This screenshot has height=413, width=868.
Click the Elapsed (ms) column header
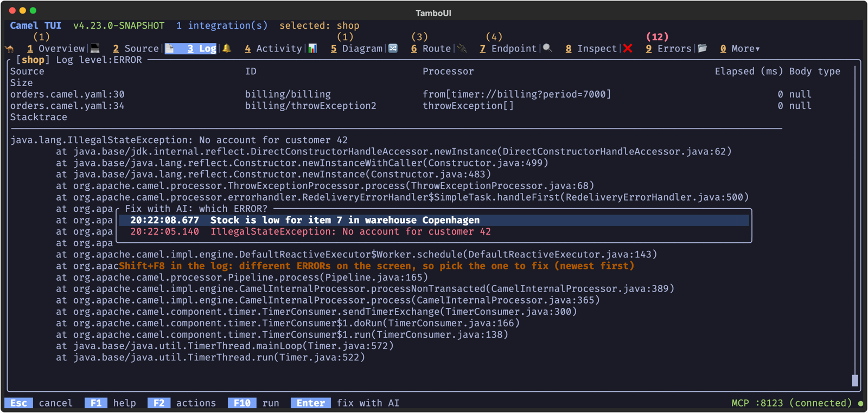point(749,72)
